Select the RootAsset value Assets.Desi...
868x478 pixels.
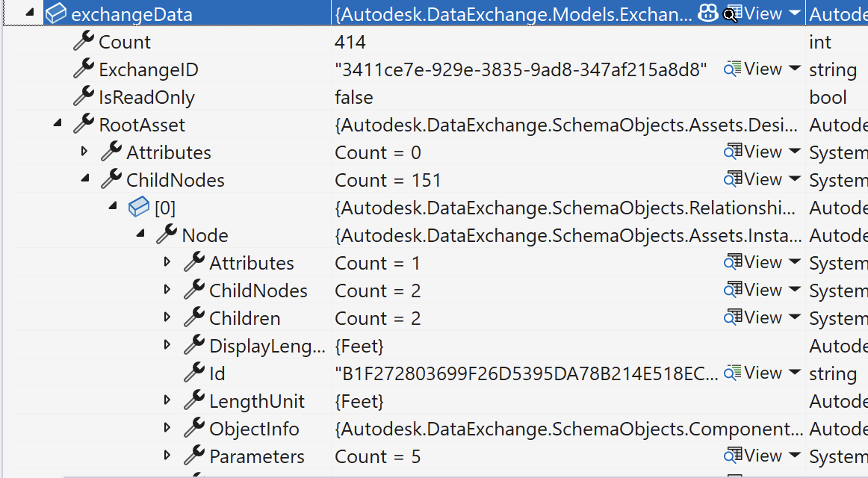[565, 125]
